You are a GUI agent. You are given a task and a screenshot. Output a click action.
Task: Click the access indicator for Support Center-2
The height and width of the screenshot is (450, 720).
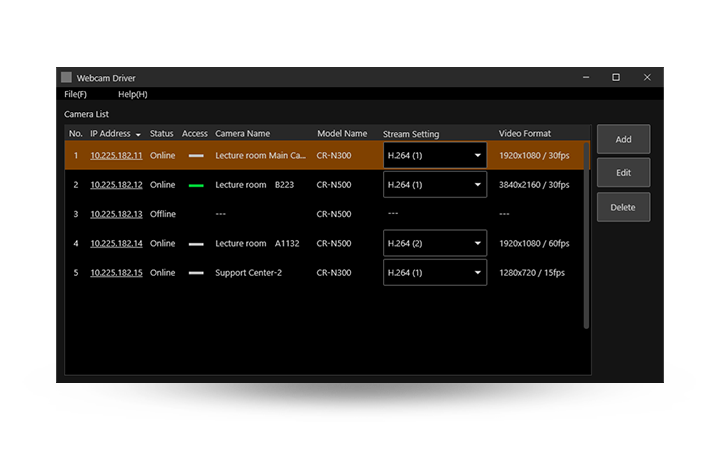coord(196,273)
